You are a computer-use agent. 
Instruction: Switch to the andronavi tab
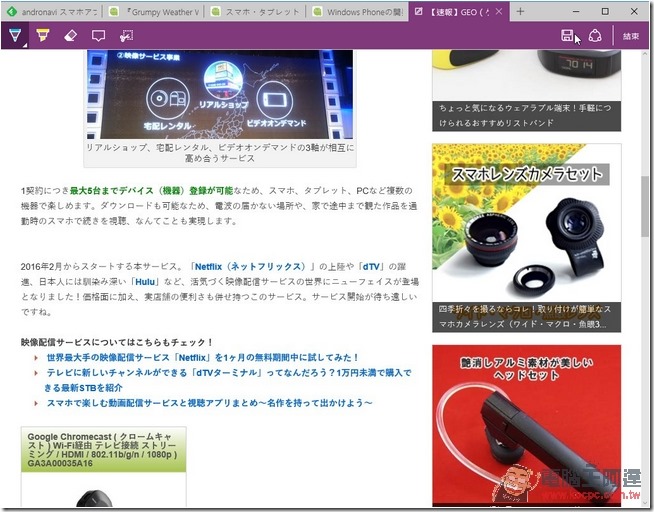60,11
